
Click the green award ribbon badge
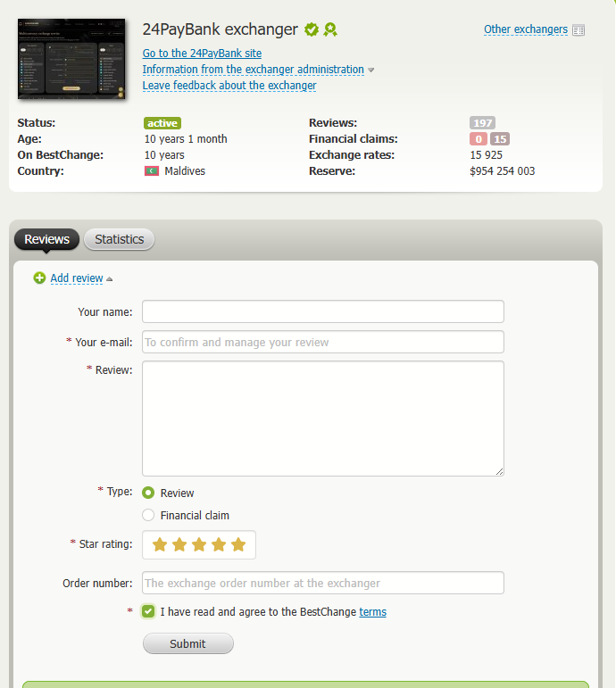pos(330,29)
